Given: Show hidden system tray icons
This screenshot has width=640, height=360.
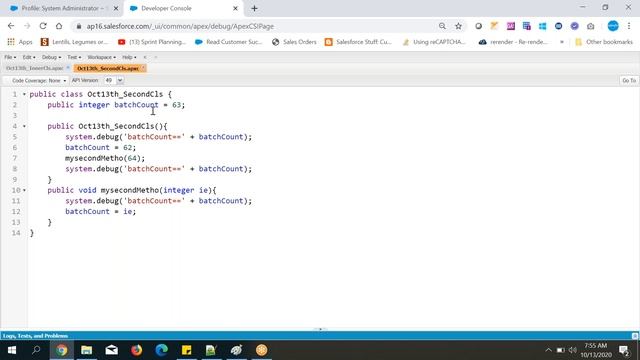Looking at the screenshot, I should tap(548, 350).
